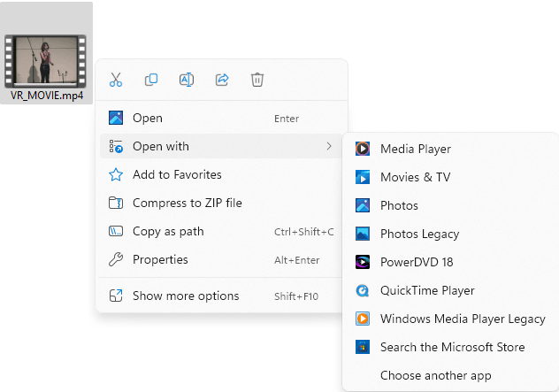Click the wrench icon beside Properties
Screen dimensions: 559x392
(x=116, y=259)
